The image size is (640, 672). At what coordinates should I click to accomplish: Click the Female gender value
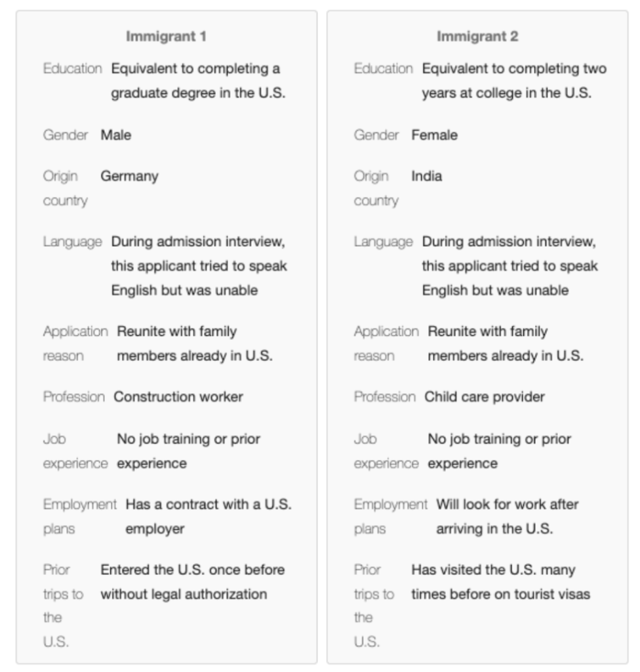[x=434, y=135]
